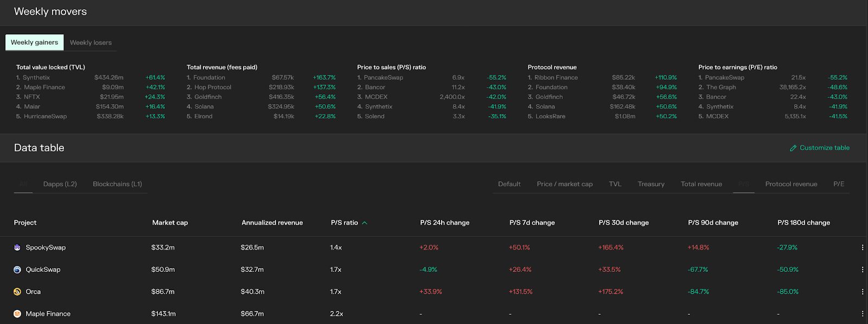Viewport: 868px width, 324px height.
Task: Show the Price / market cap view
Action: 565,184
